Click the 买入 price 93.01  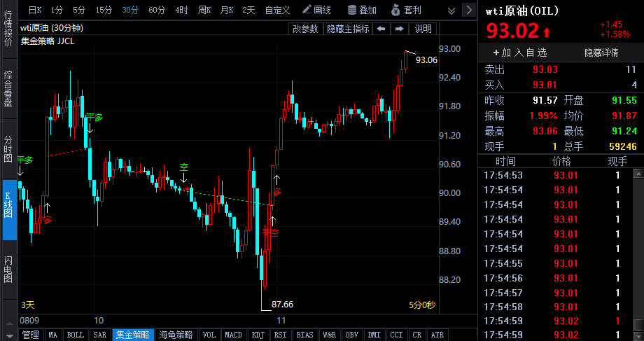point(545,85)
